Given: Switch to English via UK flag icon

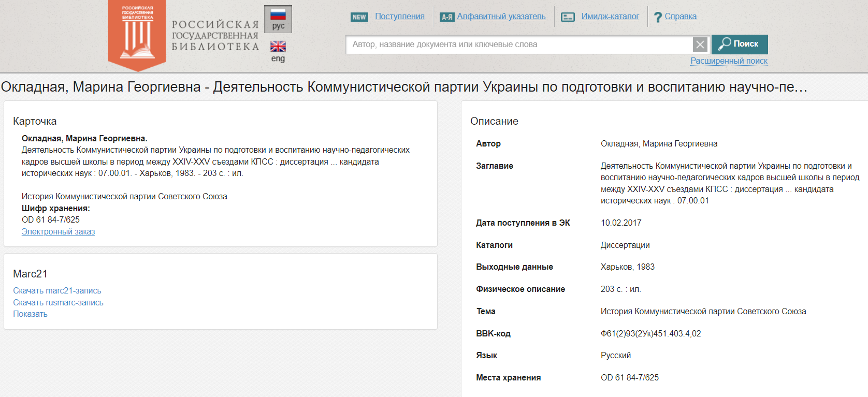Looking at the screenshot, I should click(278, 47).
